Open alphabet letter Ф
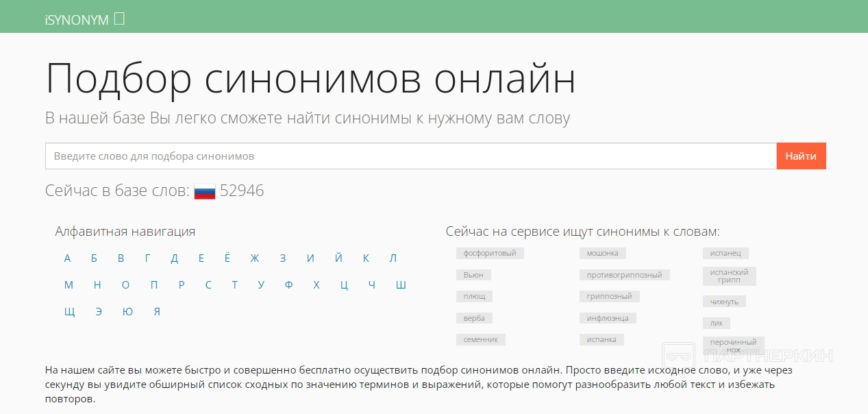 288,285
